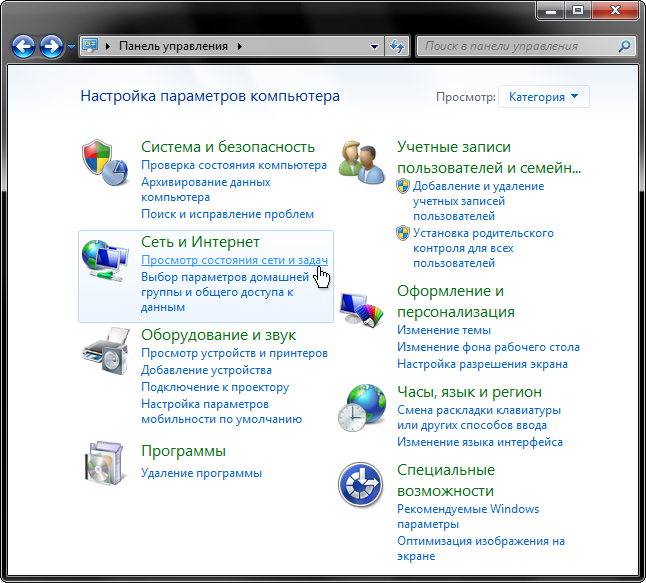
Task: Click the user accounts people icon
Action: click(362, 162)
